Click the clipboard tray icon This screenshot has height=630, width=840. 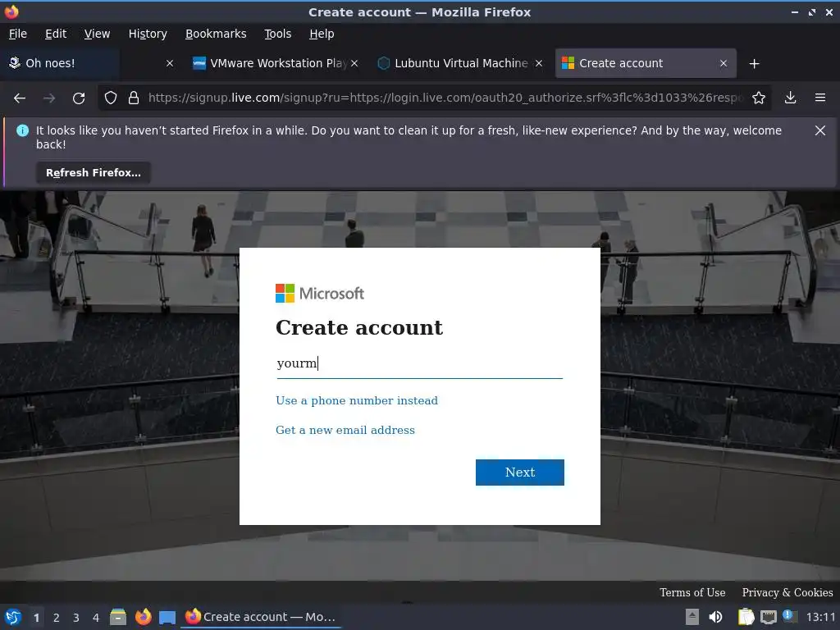pos(746,617)
